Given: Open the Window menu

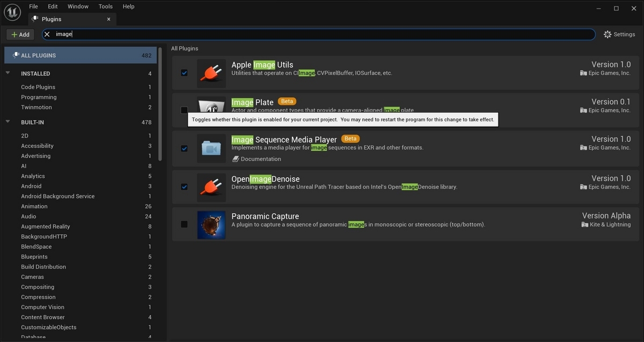Looking at the screenshot, I should coord(78,6).
